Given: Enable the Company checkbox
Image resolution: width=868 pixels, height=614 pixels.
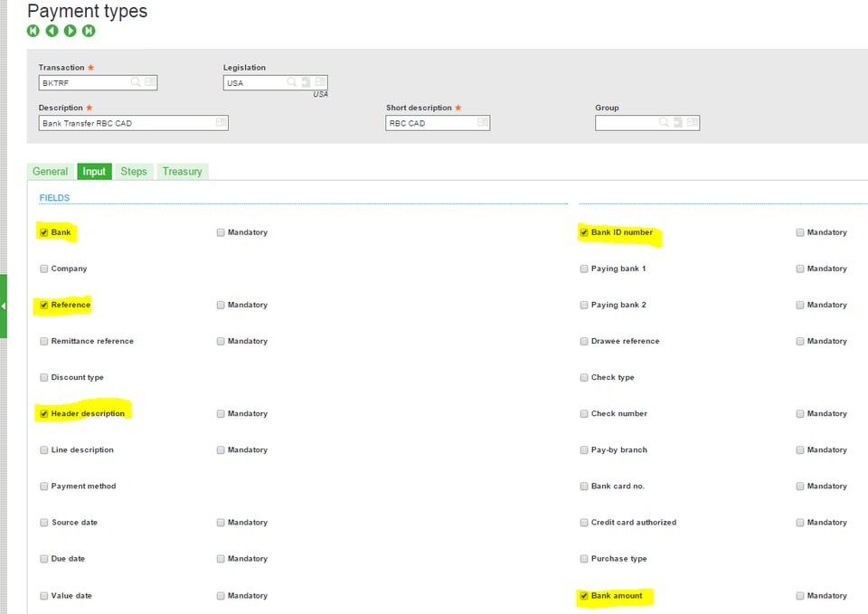Looking at the screenshot, I should (x=43, y=269).
